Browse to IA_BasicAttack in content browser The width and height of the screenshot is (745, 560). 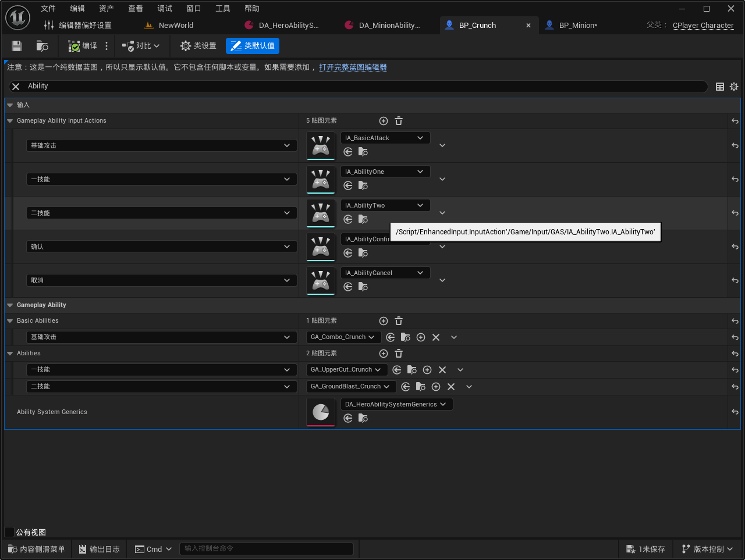(x=363, y=152)
